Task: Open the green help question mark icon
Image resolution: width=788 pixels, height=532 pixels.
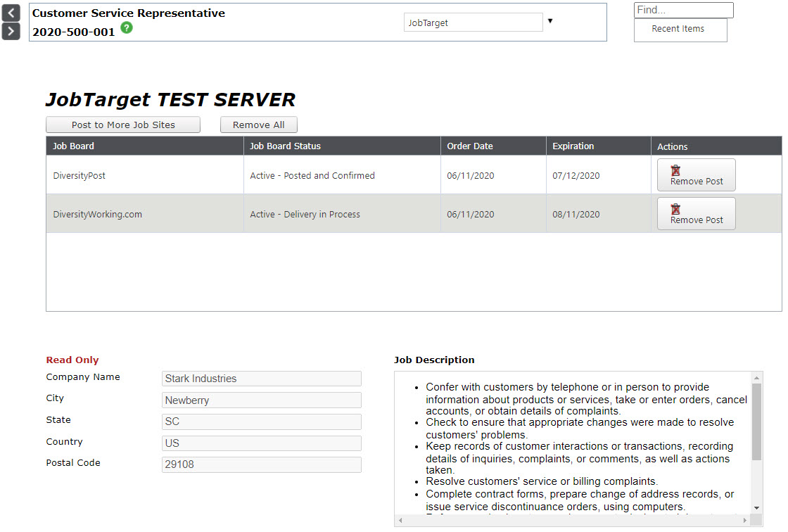Action: [126, 28]
